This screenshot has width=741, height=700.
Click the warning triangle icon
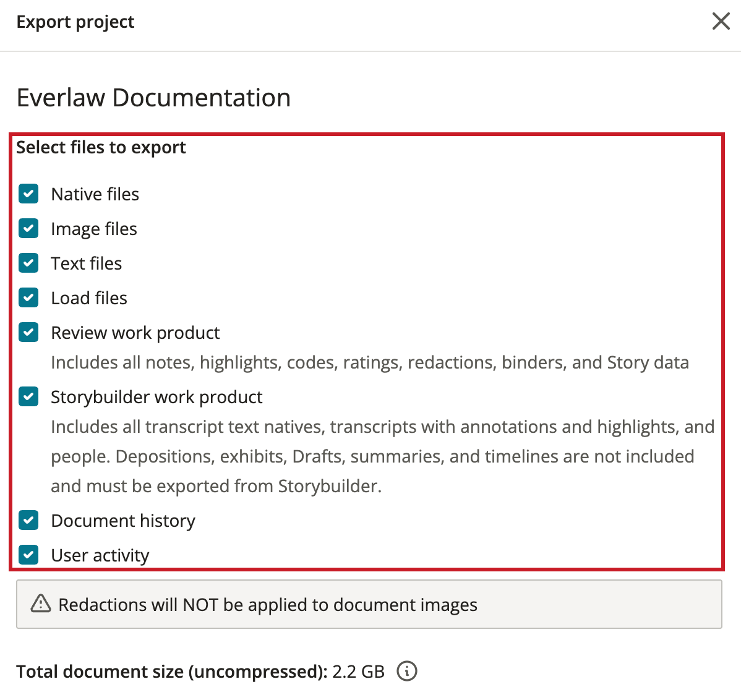click(x=41, y=604)
